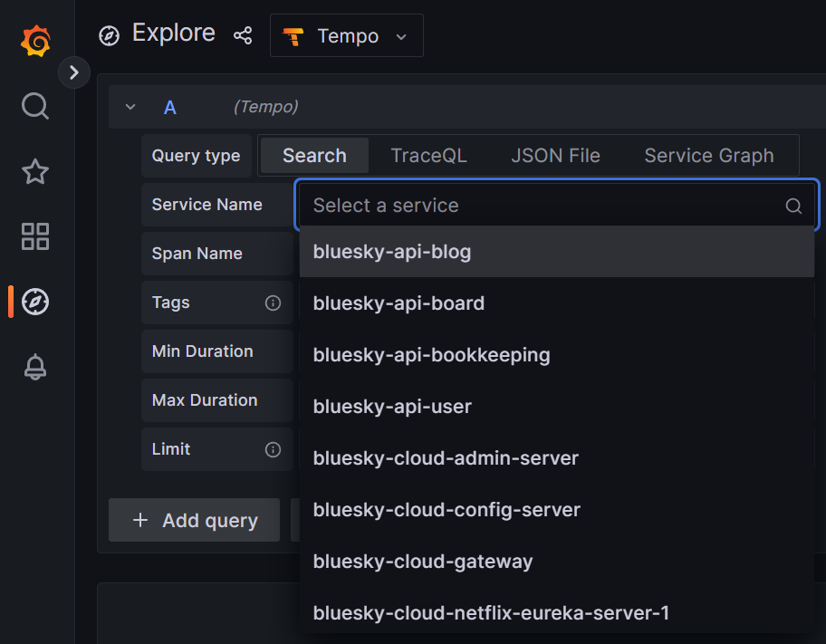826x644 pixels.
Task: Select the Search query type tab
Action: pyautogui.click(x=314, y=156)
